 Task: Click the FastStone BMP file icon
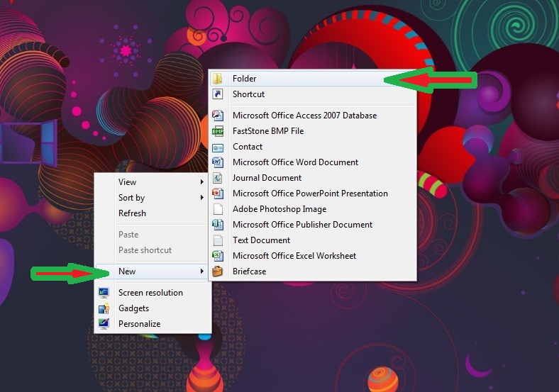click(x=218, y=131)
